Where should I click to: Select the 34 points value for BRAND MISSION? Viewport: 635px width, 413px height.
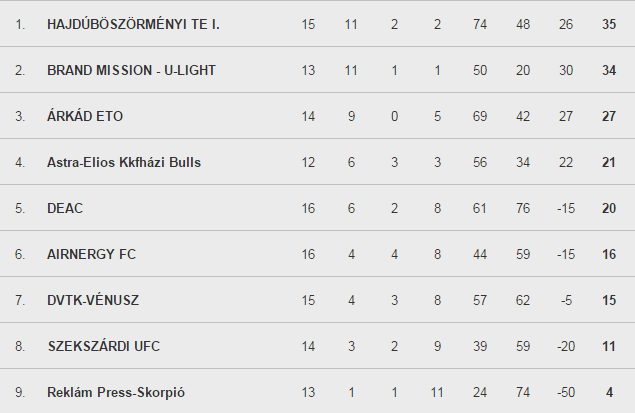point(609,70)
